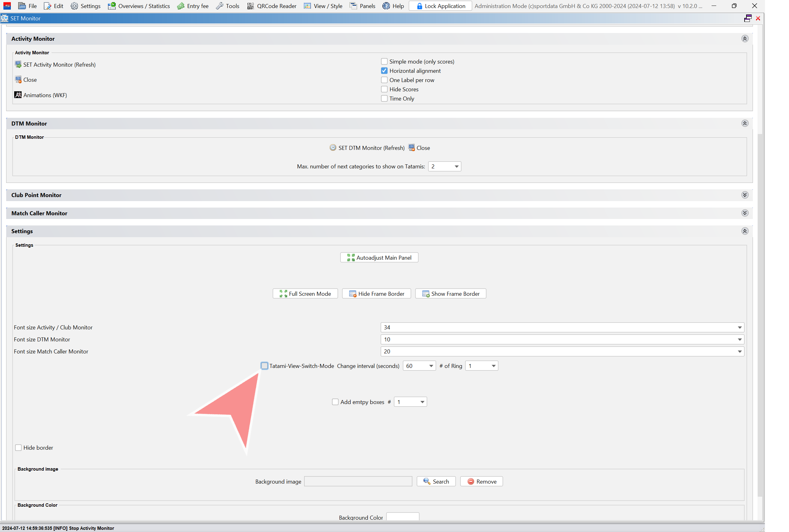Click Search for background image
Viewport: 789px width, 532px height.
[x=436, y=481]
